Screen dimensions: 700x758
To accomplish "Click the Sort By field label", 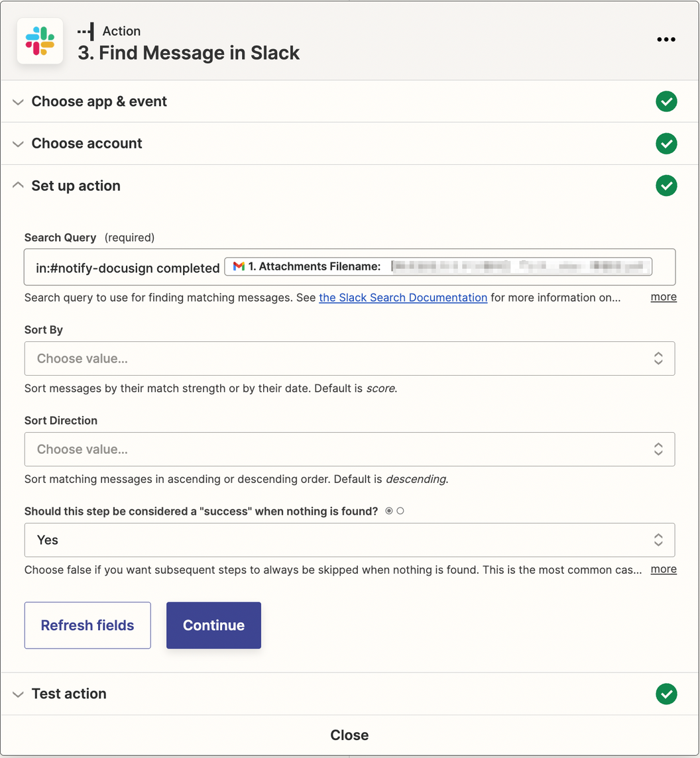I will (x=44, y=330).
